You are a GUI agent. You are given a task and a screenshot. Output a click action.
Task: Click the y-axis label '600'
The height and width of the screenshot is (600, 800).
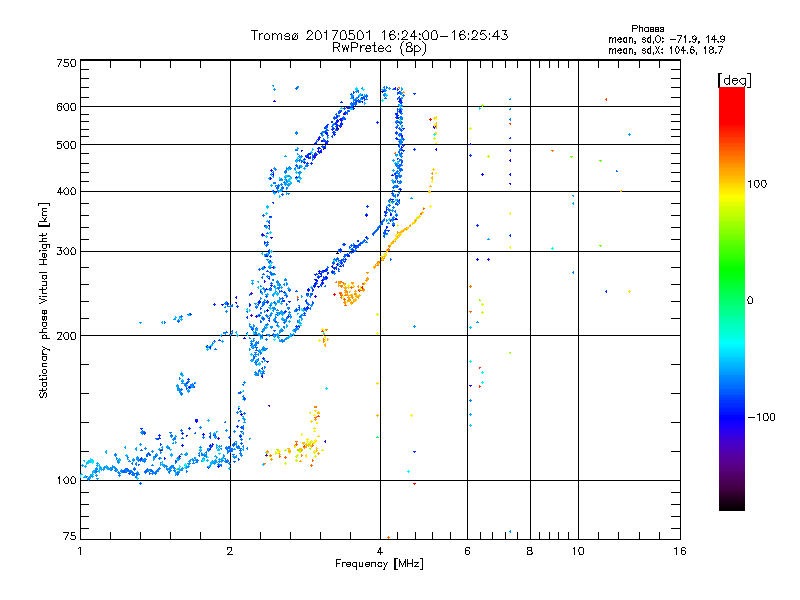click(66, 107)
